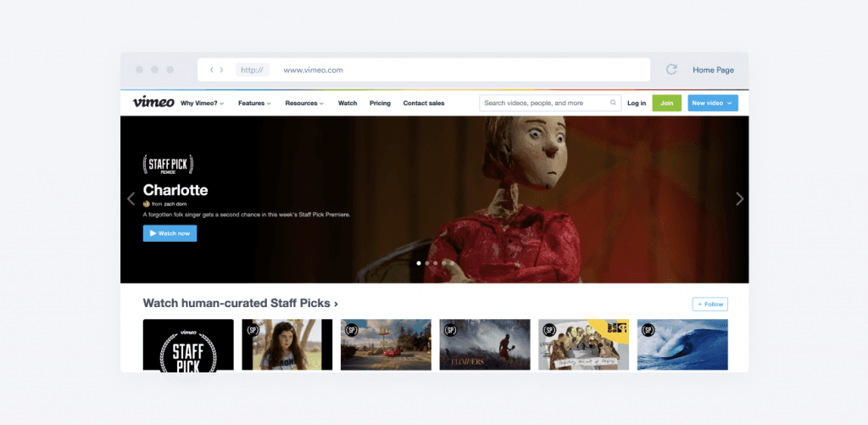The height and width of the screenshot is (425, 868).
Task: Select the third carousel dot
Action: pyautogui.click(x=435, y=263)
